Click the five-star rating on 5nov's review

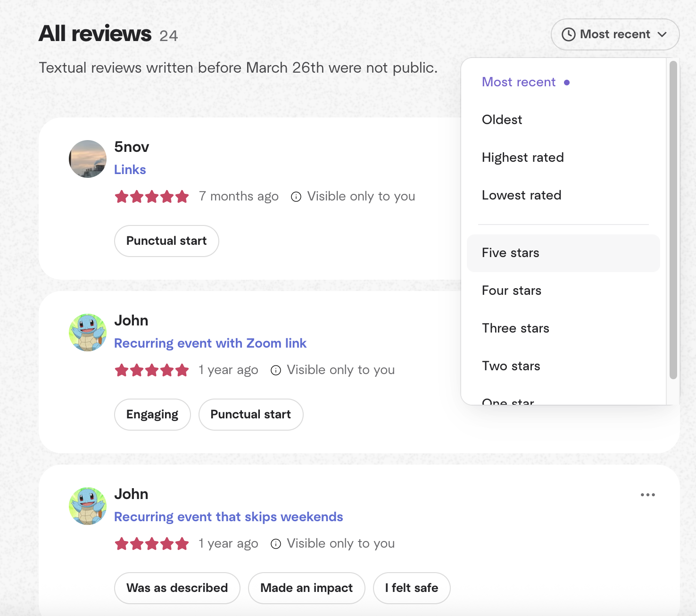click(x=152, y=197)
